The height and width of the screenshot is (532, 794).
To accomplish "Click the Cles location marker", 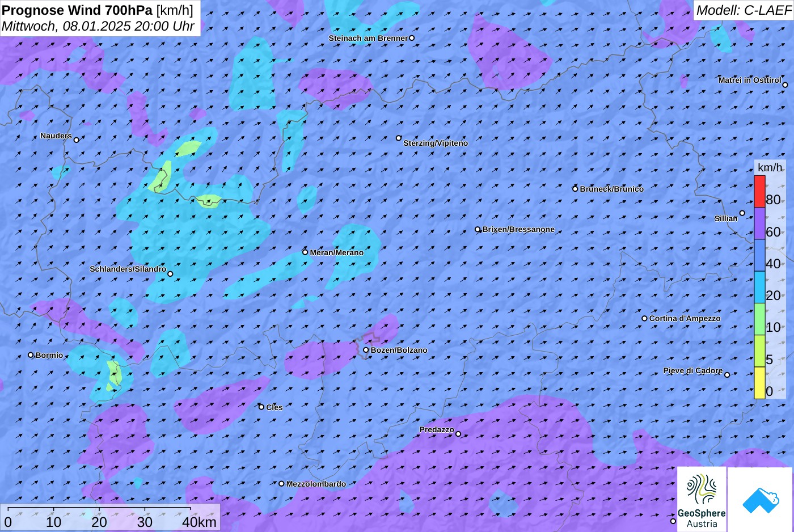I will (261, 407).
